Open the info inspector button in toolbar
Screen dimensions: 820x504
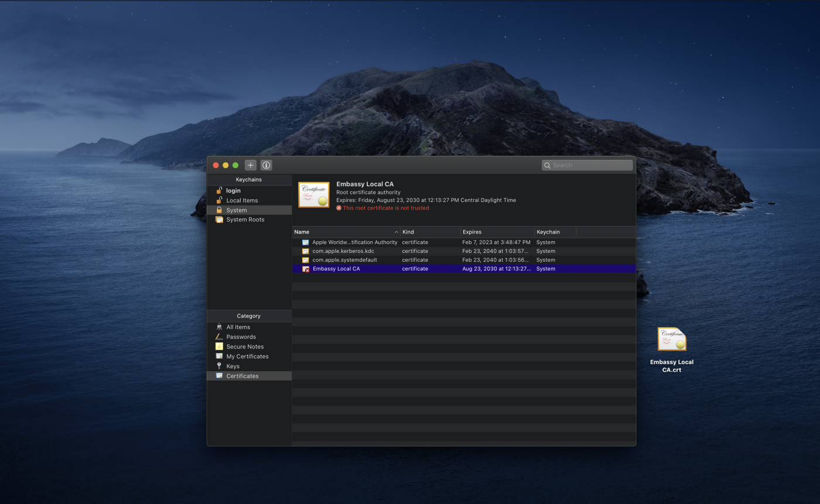pos(266,165)
